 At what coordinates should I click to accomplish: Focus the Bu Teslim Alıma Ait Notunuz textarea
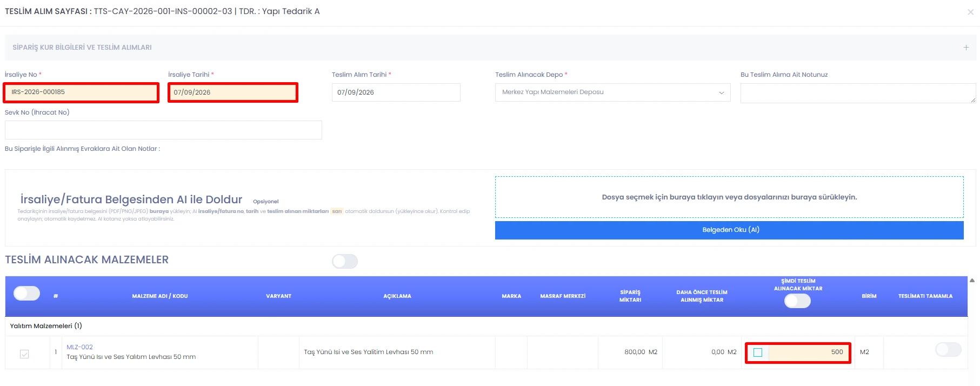tap(858, 93)
